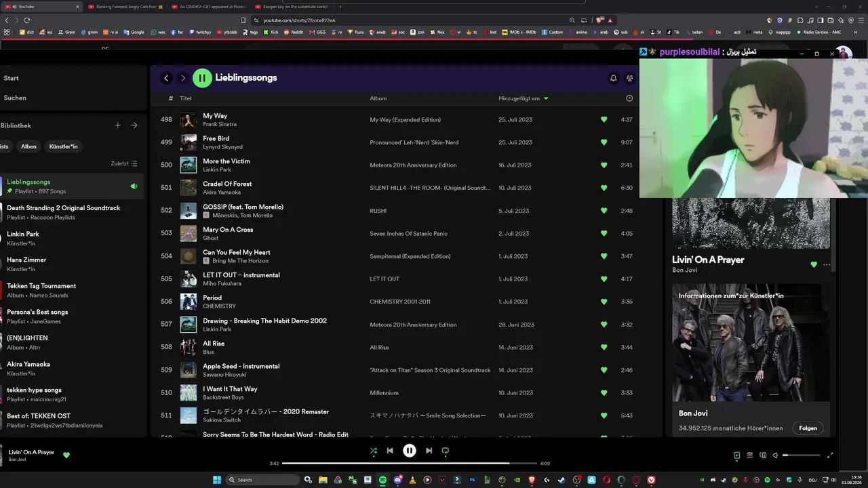This screenshot has height=488, width=868.
Task: Follow Bon Jovi with the Folgen button
Action: click(808, 428)
